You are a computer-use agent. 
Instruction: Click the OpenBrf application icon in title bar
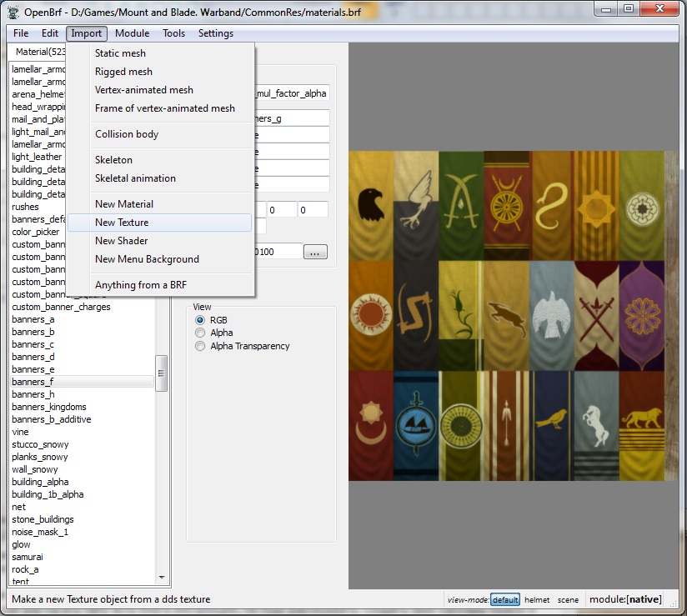(13, 12)
